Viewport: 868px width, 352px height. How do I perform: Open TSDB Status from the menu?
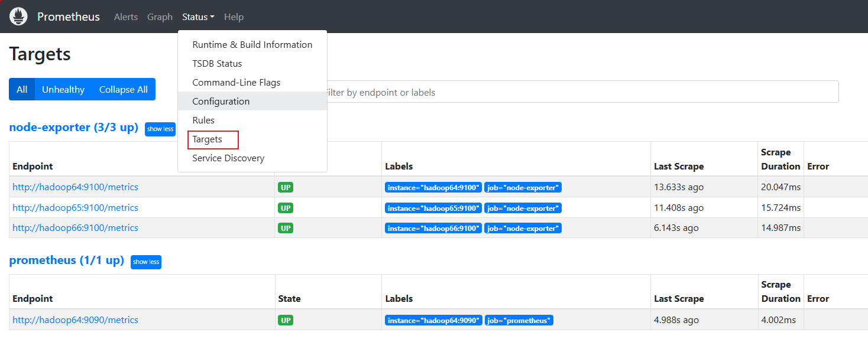[252, 64]
